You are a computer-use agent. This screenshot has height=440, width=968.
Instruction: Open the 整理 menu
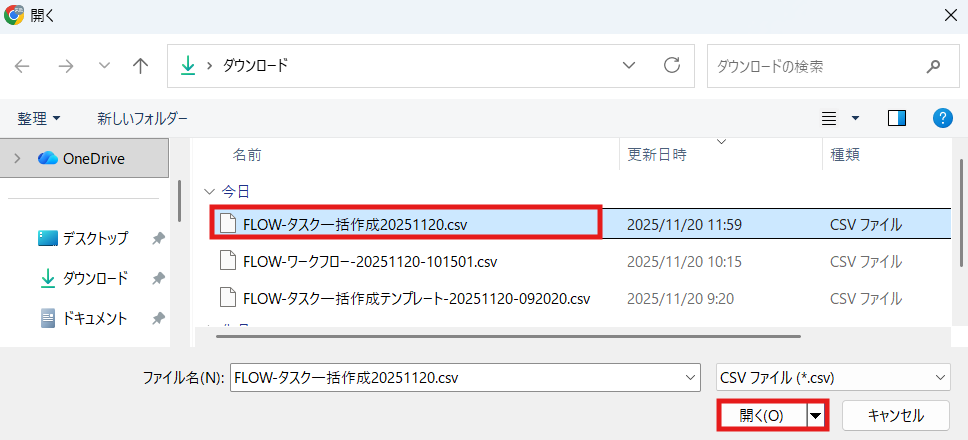pos(38,118)
